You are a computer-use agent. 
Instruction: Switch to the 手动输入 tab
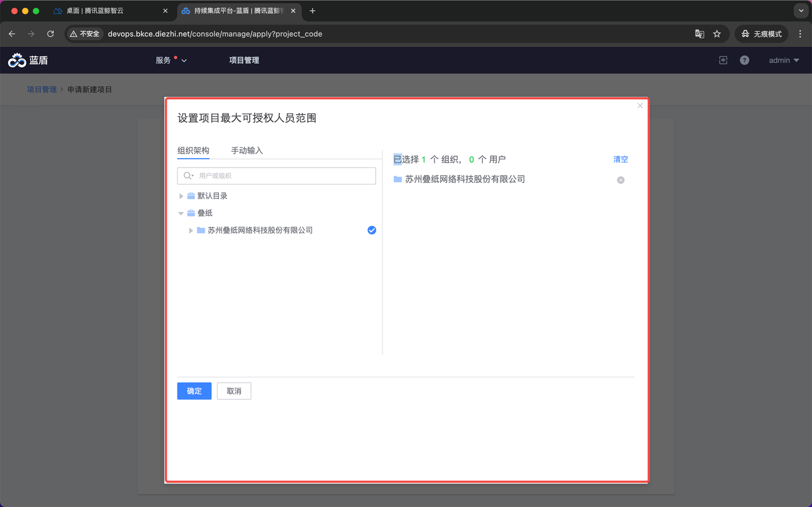coord(247,151)
